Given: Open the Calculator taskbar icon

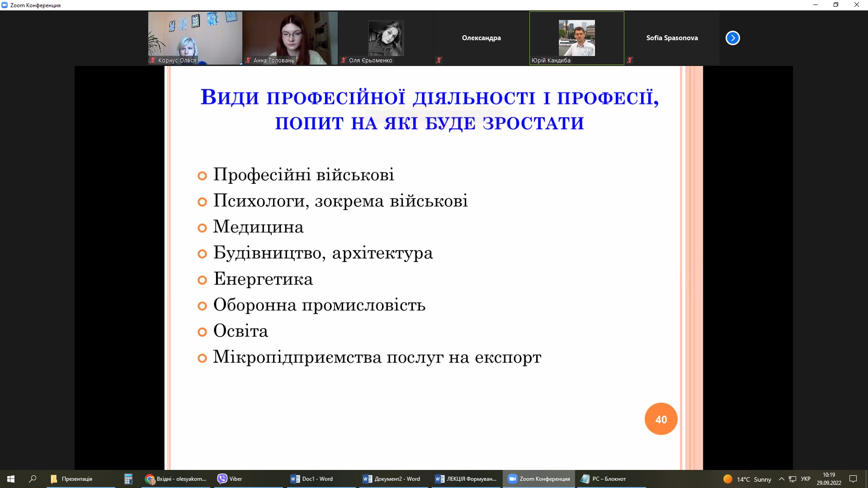Looking at the screenshot, I should click(128, 479).
